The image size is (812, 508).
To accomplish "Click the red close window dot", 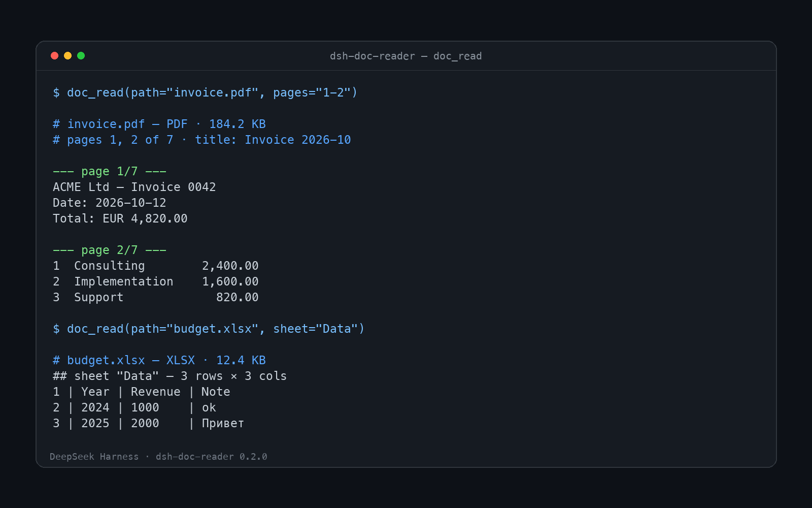I will point(55,56).
